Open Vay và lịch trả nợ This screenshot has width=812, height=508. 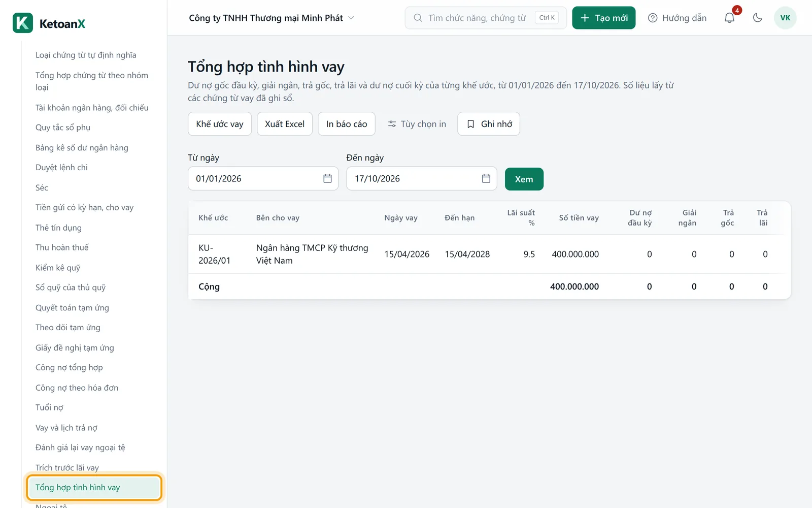(66, 428)
